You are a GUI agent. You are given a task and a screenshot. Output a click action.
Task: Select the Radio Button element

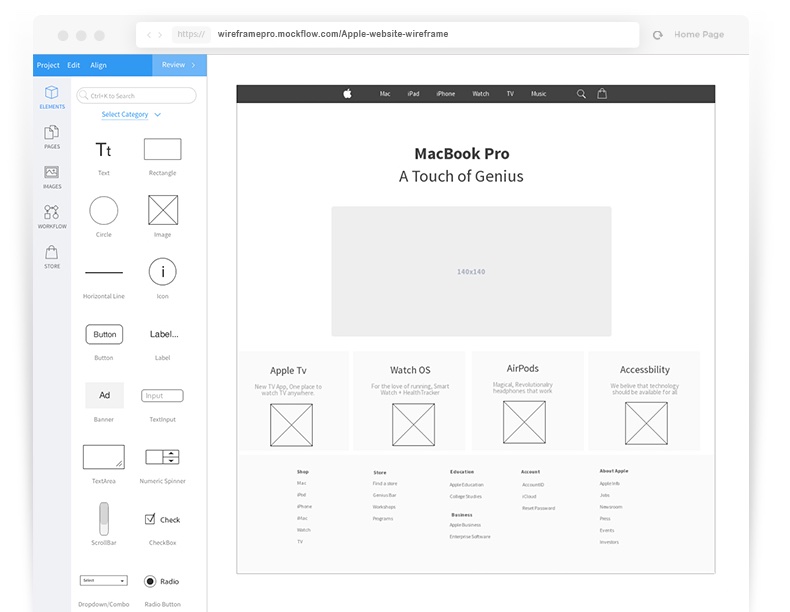(x=162, y=581)
